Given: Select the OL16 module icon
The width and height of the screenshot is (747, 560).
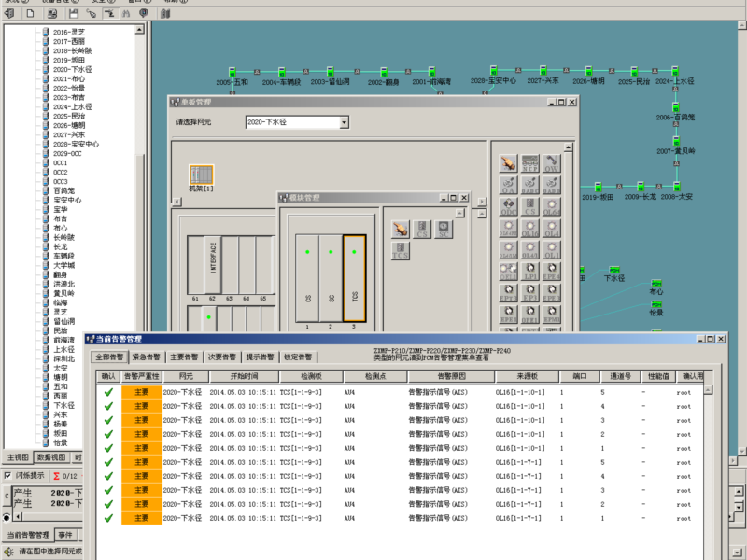Looking at the screenshot, I should (530, 229).
